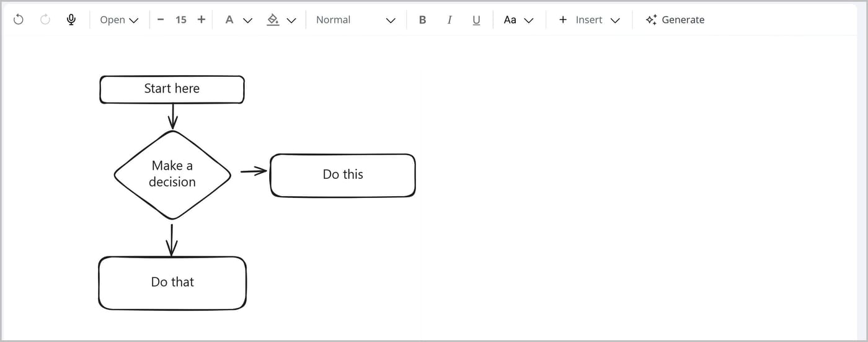Decrease font size with minus button
Viewport: 868px width, 342px height.
(x=161, y=20)
